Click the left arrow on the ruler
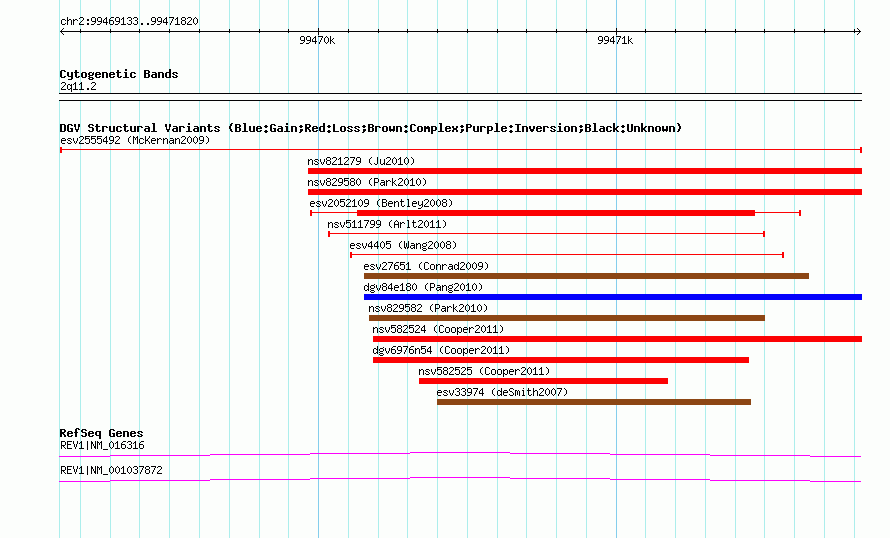Viewport: 890px width, 538px height. tap(62, 32)
